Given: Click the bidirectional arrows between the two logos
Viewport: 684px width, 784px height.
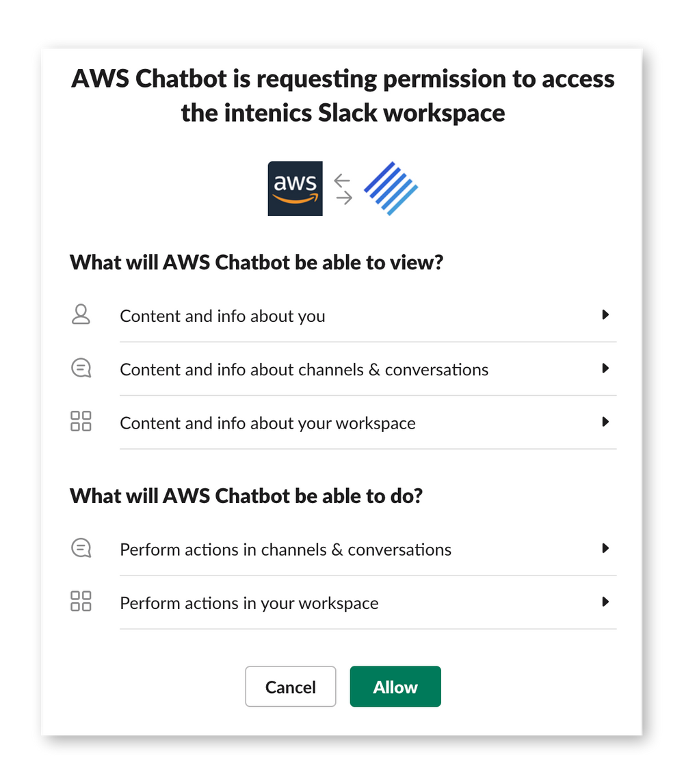Looking at the screenshot, I should (343, 188).
